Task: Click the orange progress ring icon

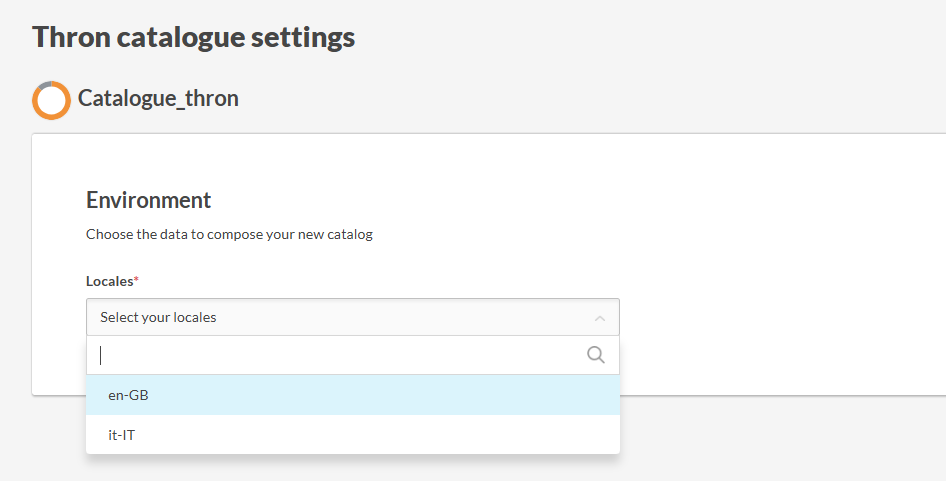Action: (x=51, y=100)
